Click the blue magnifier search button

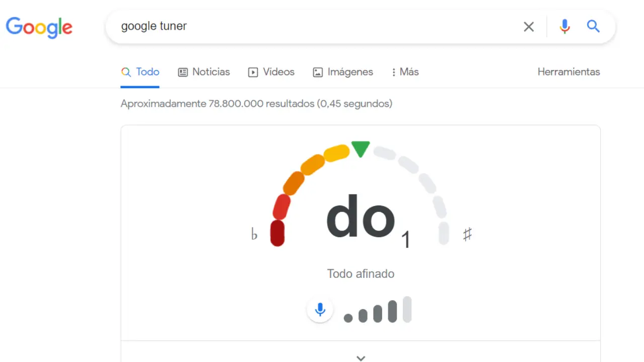(x=594, y=26)
